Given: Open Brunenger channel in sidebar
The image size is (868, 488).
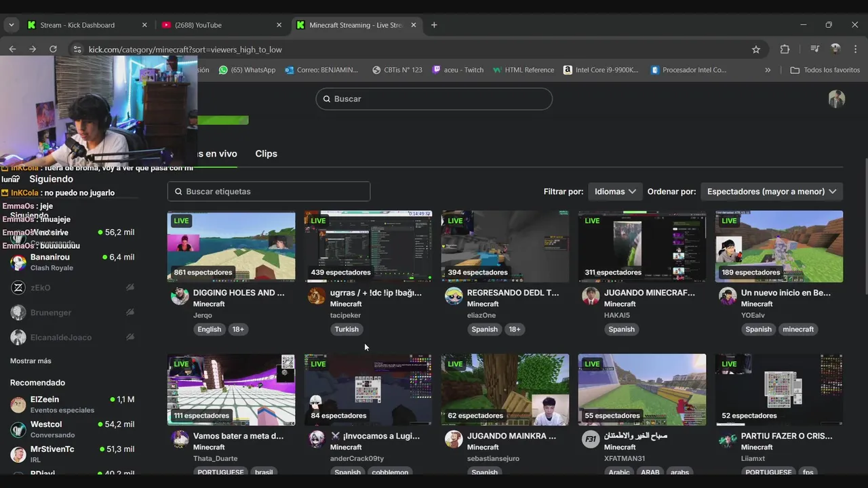Looking at the screenshot, I should click(x=72, y=312).
